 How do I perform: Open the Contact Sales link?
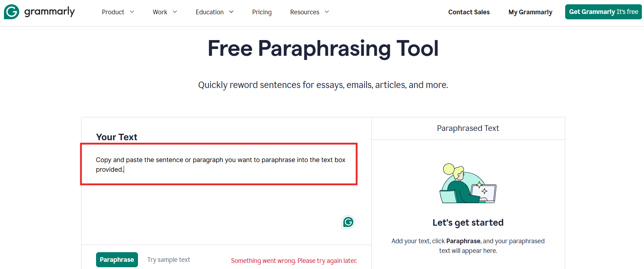click(x=469, y=12)
